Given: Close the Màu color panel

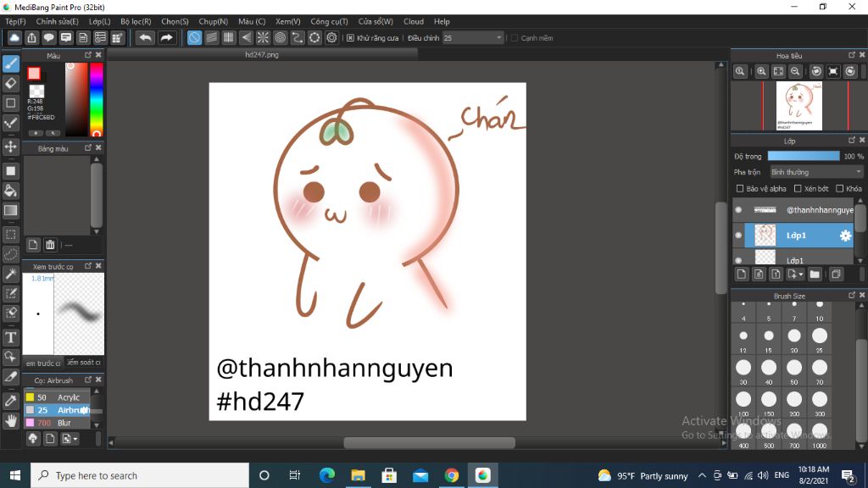Looking at the screenshot, I should (x=98, y=55).
